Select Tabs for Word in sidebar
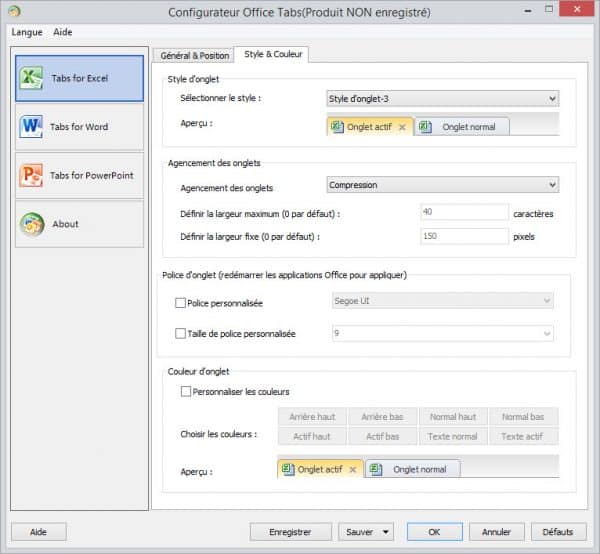Image resolution: width=600 pixels, height=554 pixels. (x=80, y=127)
